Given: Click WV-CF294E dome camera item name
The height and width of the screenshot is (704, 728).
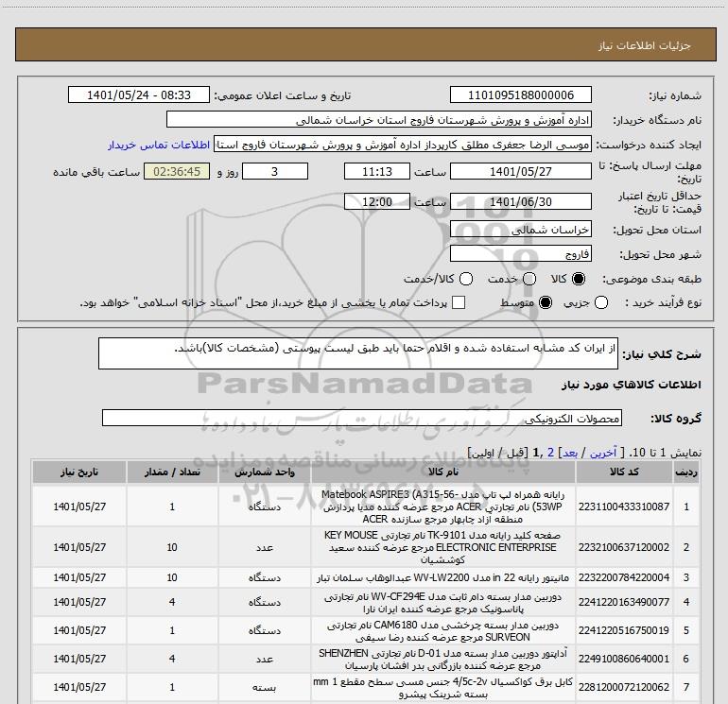Looking at the screenshot, I should [443, 602].
